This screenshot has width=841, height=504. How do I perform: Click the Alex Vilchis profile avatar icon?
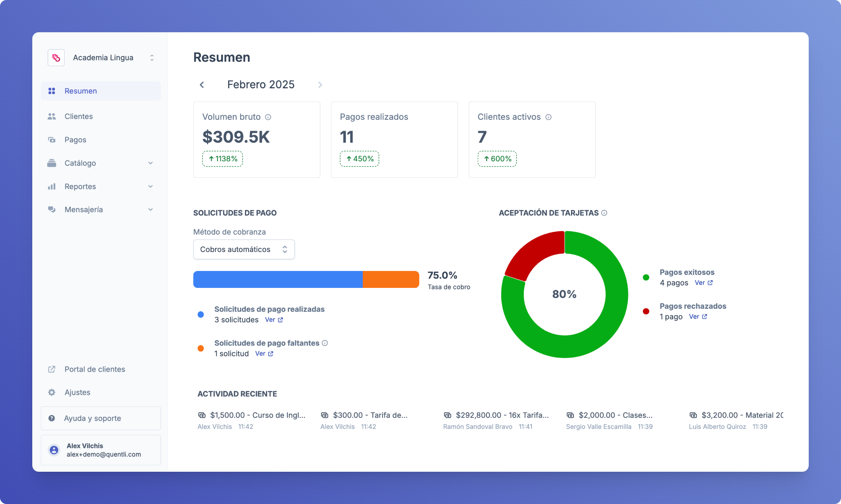[x=54, y=450]
